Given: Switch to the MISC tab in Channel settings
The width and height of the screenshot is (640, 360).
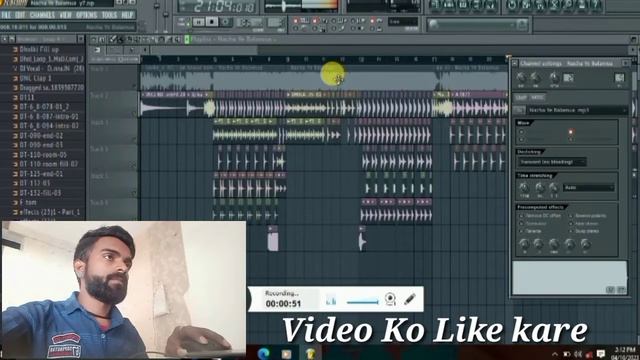Looking at the screenshot, I should tap(537, 98).
